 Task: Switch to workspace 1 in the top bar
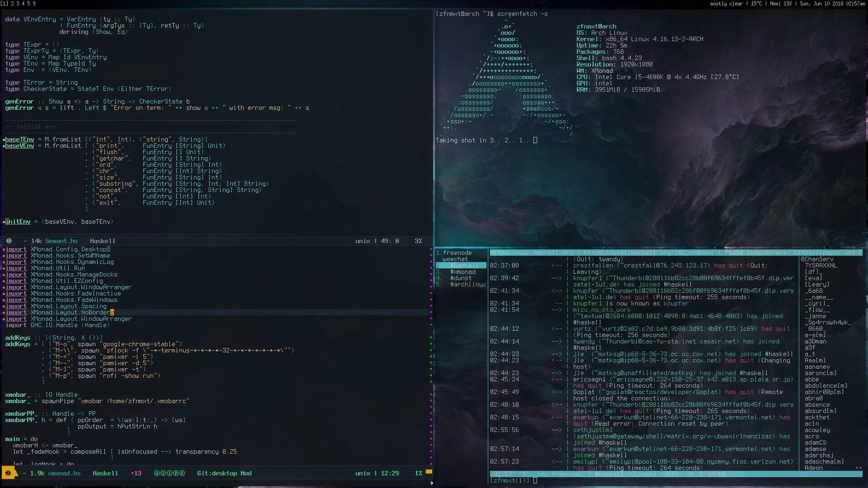pyautogui.click(x=5, y=4)
